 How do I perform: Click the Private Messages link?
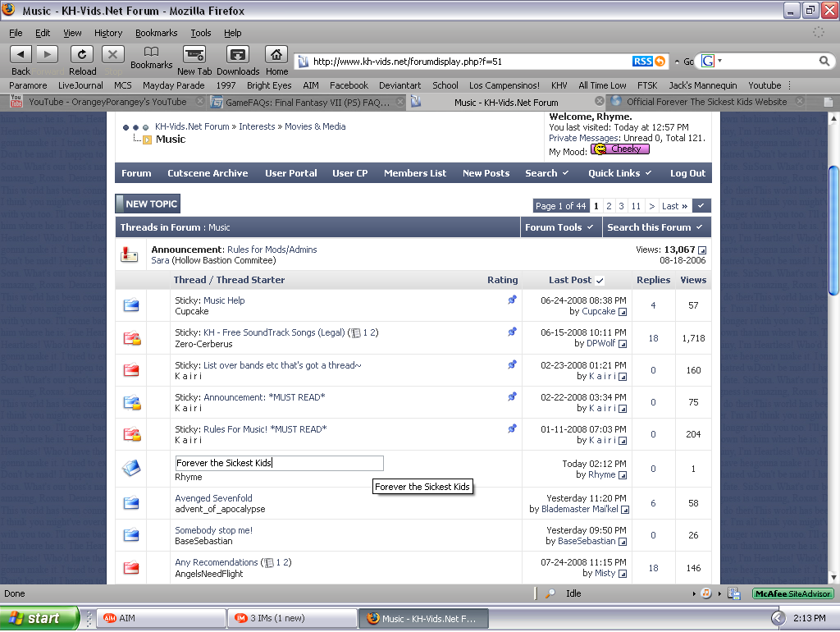584,138
